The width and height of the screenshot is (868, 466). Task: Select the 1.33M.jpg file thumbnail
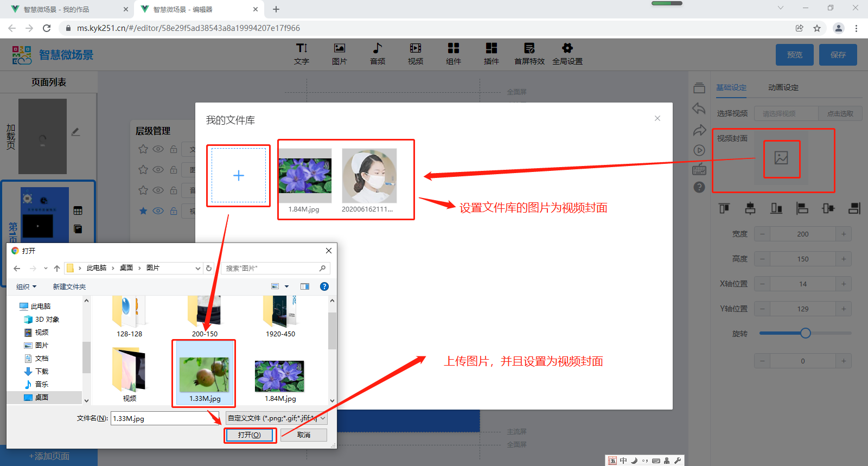point(205,374)
